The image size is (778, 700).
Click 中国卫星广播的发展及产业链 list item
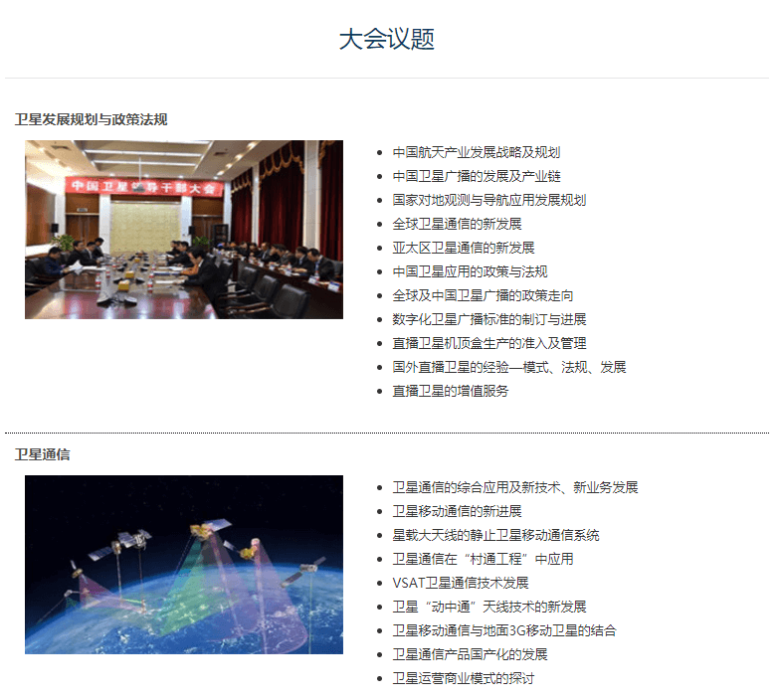(477, 176)
